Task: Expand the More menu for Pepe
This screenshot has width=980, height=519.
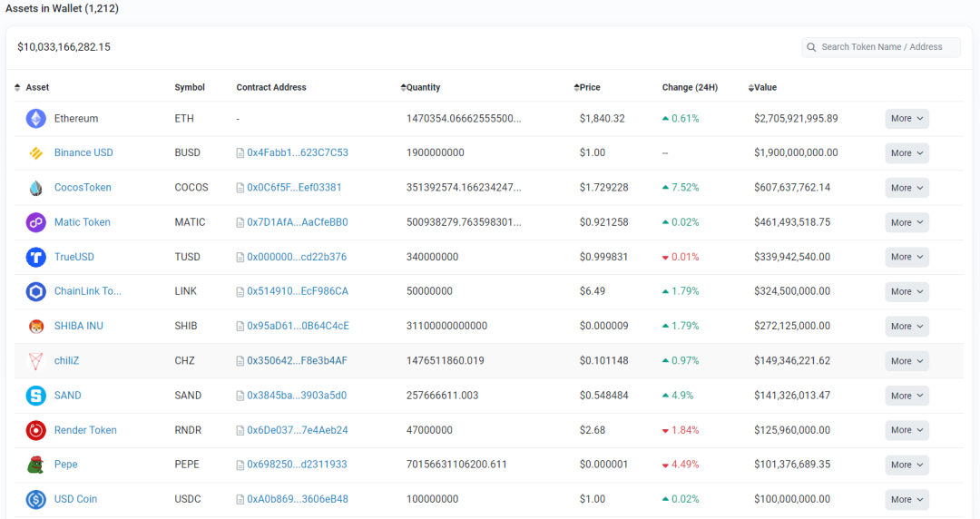Action: [906, 465]
